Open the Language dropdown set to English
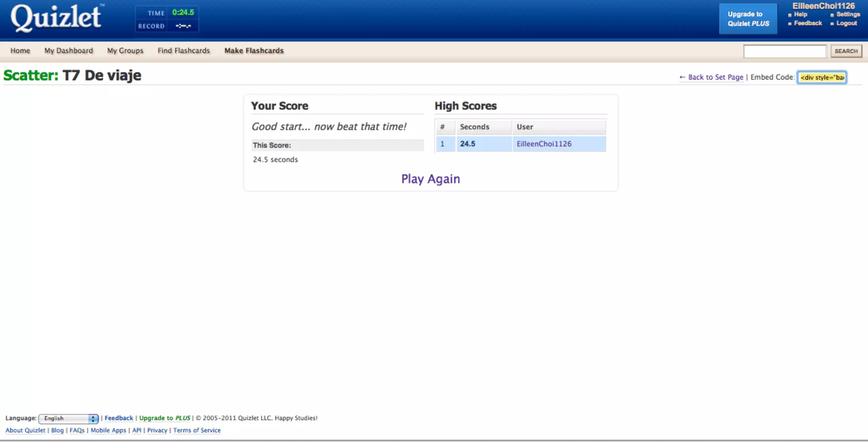The image size is (868, 442). click(68, 418)
